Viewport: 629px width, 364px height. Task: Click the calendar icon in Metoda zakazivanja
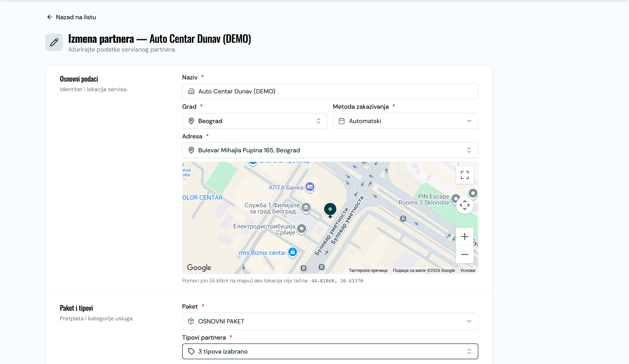click(341, 121)
